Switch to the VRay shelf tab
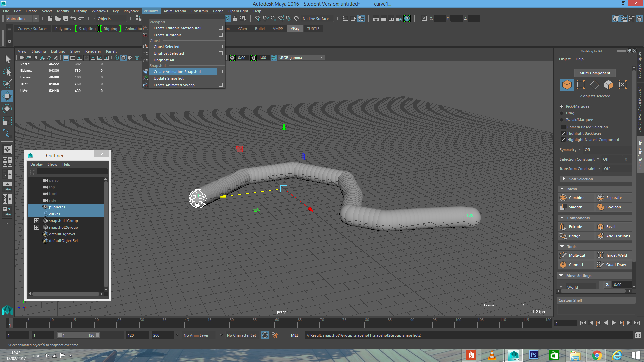The height and width of the screenshot is (362, 644). (295, 29)
